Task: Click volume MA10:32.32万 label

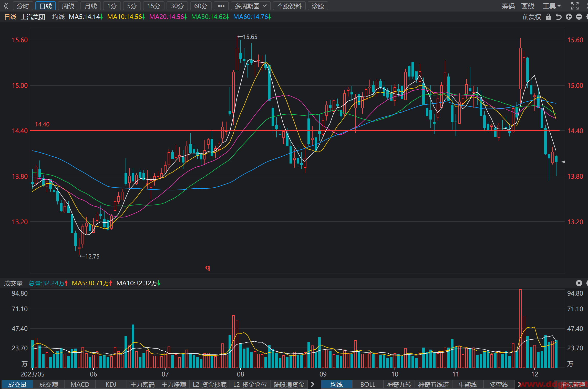Action: click(x=138, y=283)
